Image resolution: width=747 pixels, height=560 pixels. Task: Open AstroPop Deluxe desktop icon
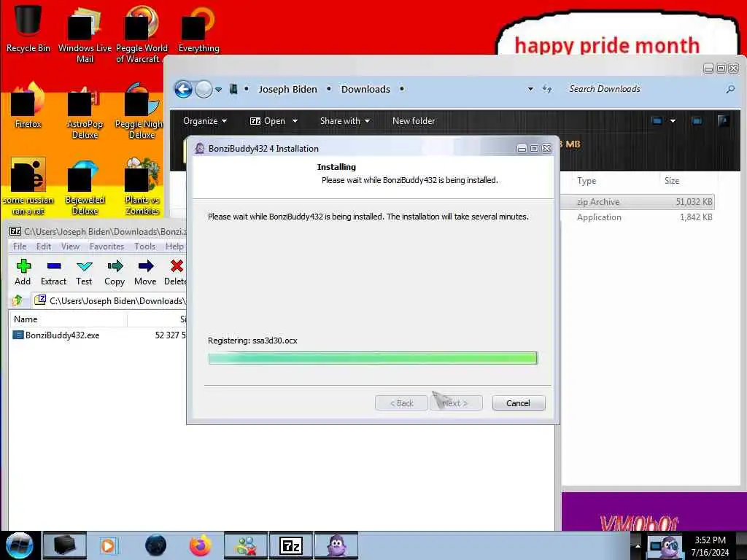pos(85,112)
